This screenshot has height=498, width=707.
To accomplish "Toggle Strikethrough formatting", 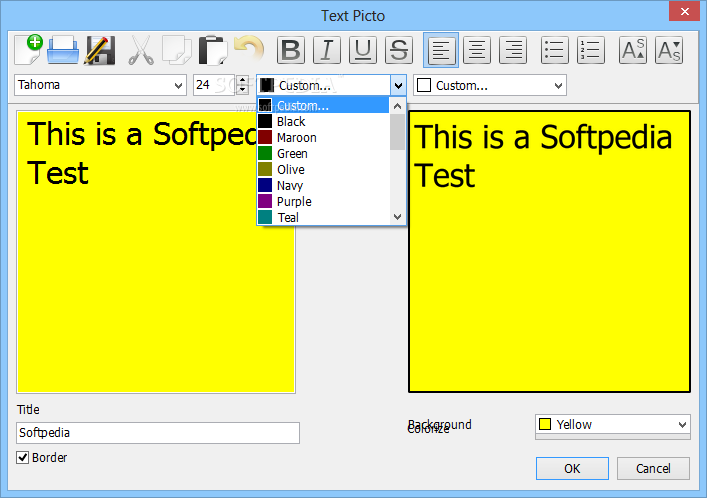I will tap(399, 50).
